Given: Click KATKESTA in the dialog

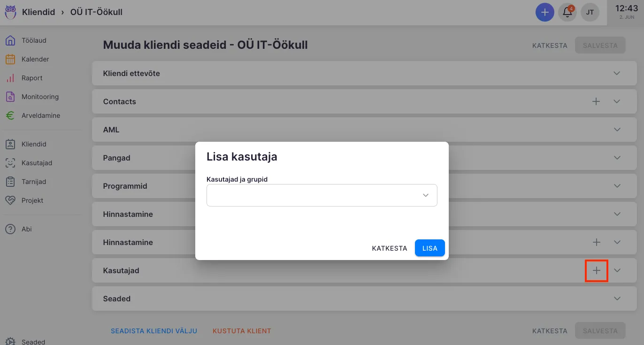Looking at the screenshot, I should pos(389,248).
